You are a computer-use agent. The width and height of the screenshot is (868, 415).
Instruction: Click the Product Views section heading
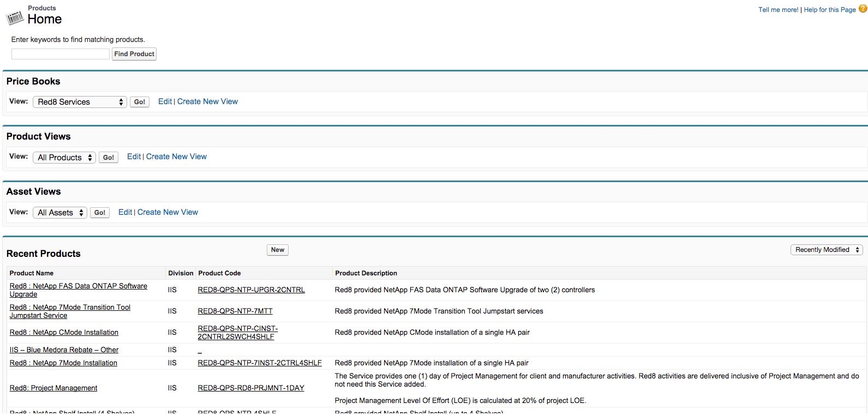point(39,136)
